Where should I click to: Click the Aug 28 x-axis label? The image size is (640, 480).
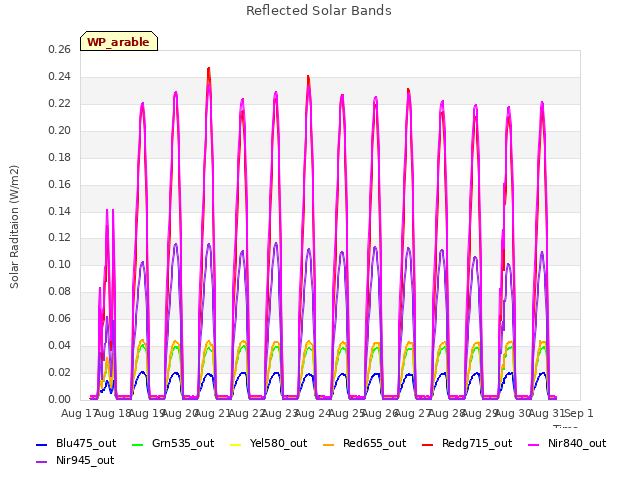(x=446, y=413)
